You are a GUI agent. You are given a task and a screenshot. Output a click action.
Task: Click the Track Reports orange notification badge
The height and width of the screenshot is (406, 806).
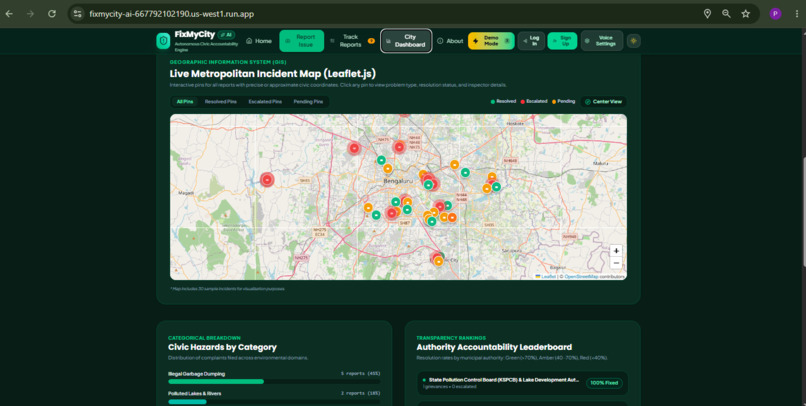pyautogui.click(x=371, y=41)
